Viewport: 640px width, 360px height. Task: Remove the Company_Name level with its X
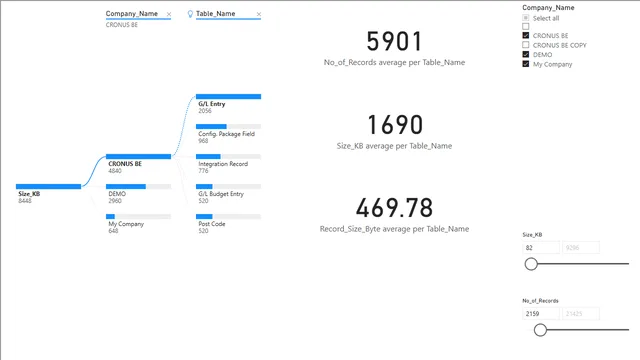(169, 14)
